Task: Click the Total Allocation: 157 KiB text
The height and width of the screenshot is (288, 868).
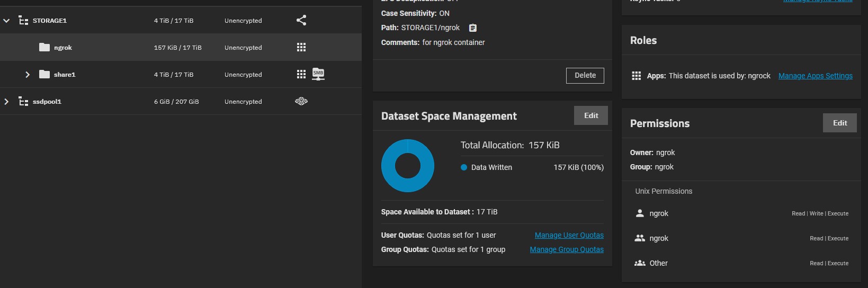Action: tap(510, 145)
